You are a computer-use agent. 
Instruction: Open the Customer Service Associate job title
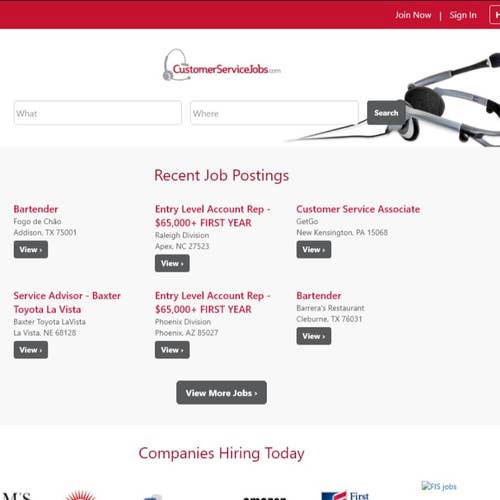point(358,209)
